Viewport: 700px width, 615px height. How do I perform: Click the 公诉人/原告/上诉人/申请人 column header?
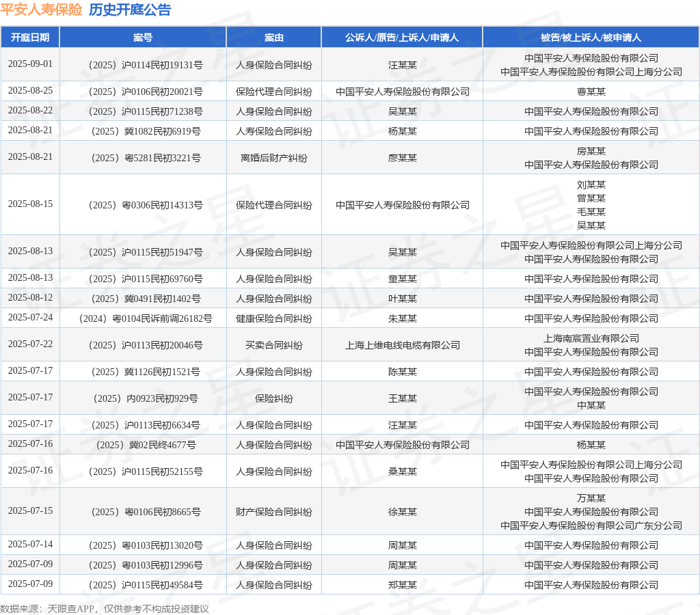[x=402, y=38]
